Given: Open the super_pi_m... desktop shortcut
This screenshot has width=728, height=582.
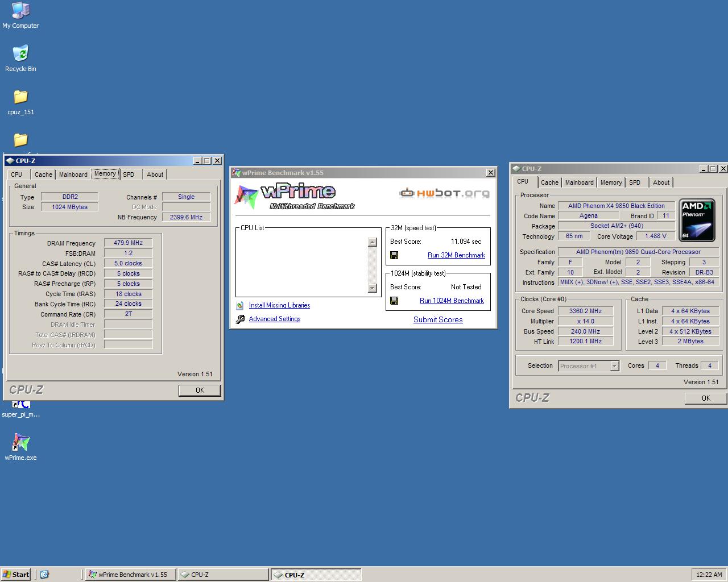Looking at the screenshot, I should click(x=20, y=409).
